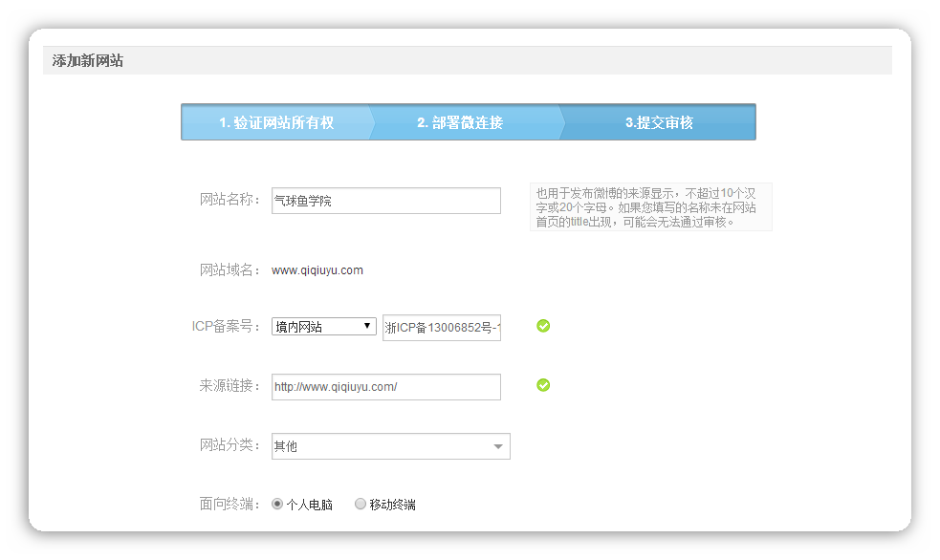Click the green checkmark beside source link
Image resolution: width=940 pixels, height=560 pixels.
(543, 385)
